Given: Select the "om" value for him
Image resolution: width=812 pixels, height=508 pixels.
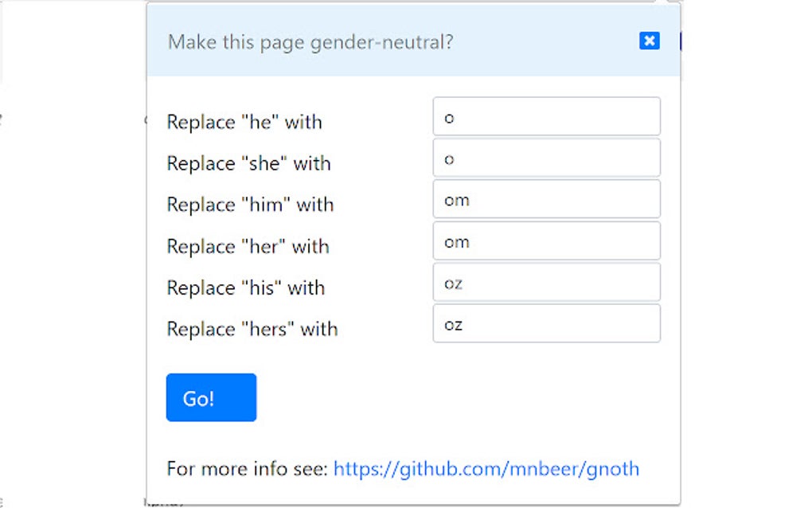Looking at the screenshot, I should pyautogui.click(x=455, y=199).
